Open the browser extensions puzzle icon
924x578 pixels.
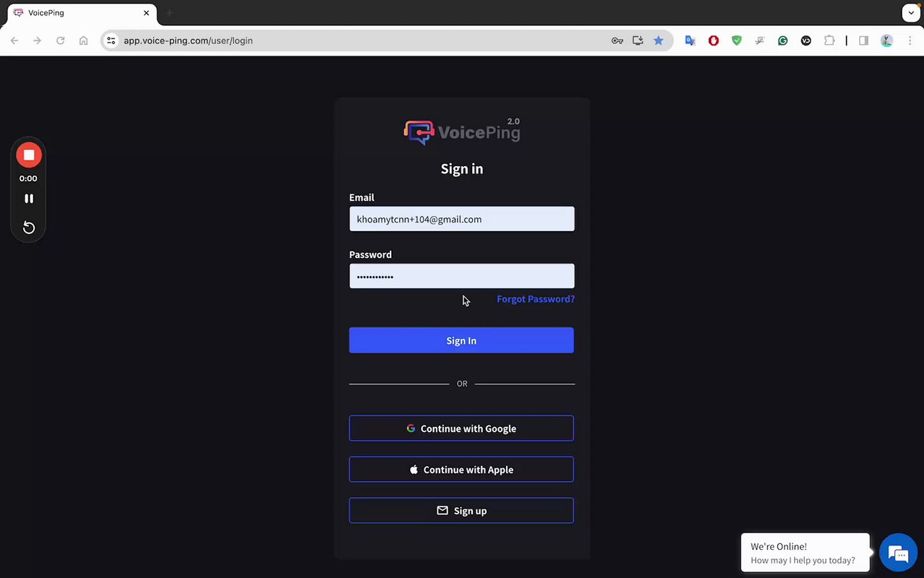click(x=829, y=40)
